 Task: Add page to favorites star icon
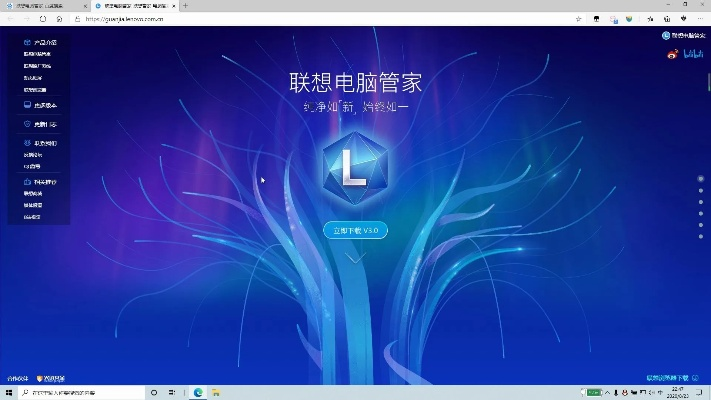click(579, 19)
